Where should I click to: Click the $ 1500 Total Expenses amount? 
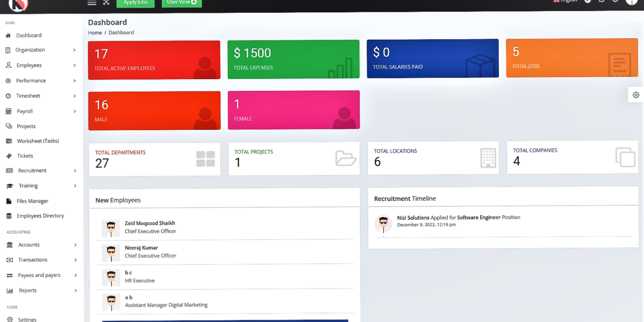252,53
